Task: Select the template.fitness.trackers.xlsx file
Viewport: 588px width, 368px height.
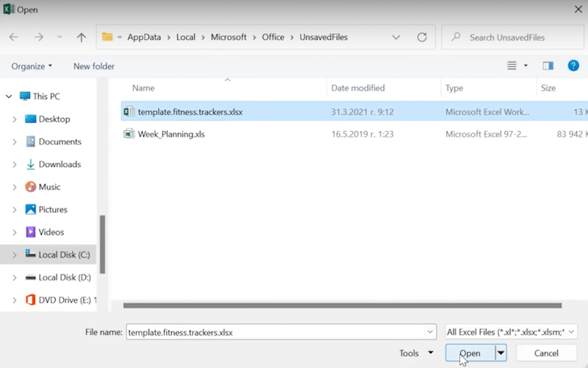Action: pos(354,112)
